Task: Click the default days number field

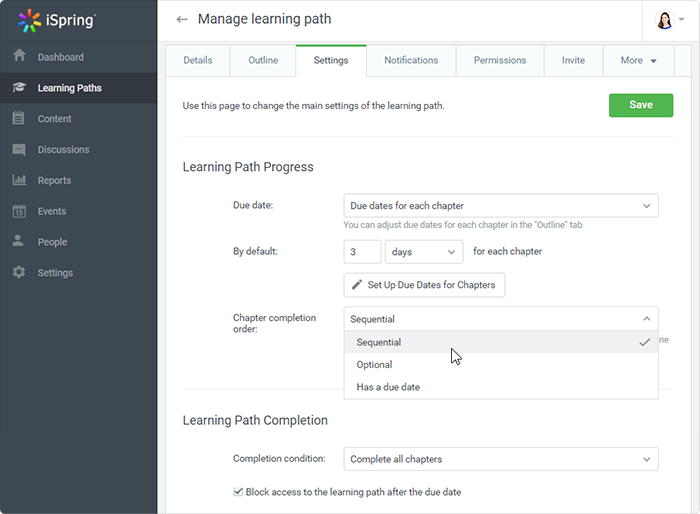Action: point(362,252)
